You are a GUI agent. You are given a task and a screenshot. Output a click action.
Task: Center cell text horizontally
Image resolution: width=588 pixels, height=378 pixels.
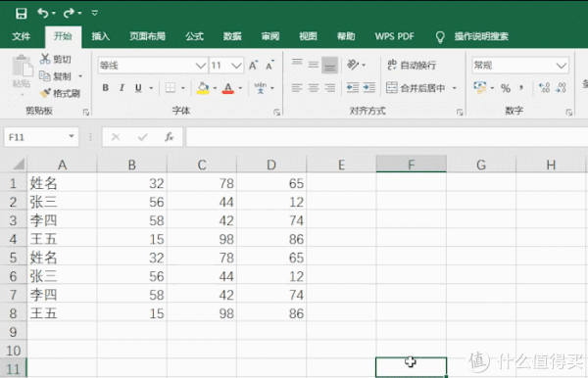(314, 88)
